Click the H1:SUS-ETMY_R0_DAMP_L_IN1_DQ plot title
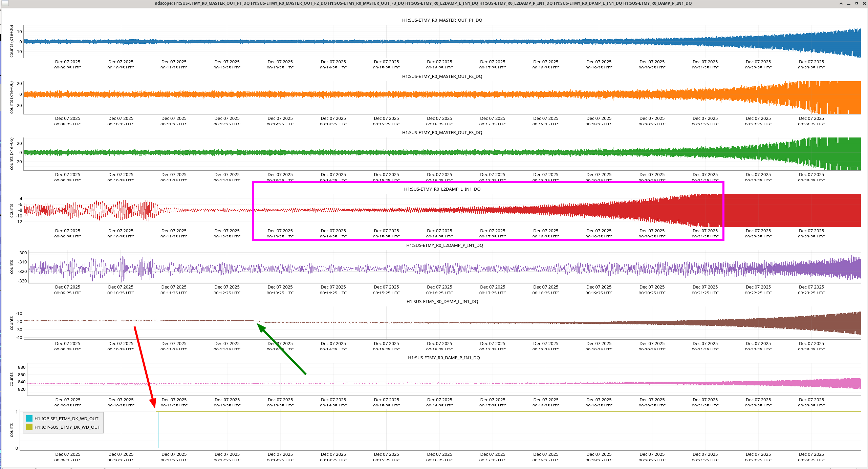Viewport: 868px width, 469px height. point(442,301)
